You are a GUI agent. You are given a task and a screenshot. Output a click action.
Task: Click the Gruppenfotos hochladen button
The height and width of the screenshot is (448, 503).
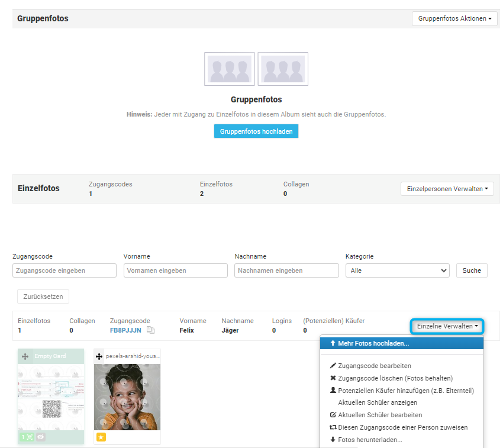[256, 131]
